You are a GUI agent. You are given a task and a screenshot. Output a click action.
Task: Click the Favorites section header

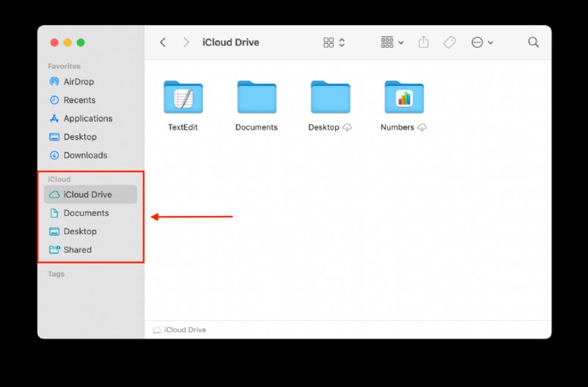pos(64,66)
